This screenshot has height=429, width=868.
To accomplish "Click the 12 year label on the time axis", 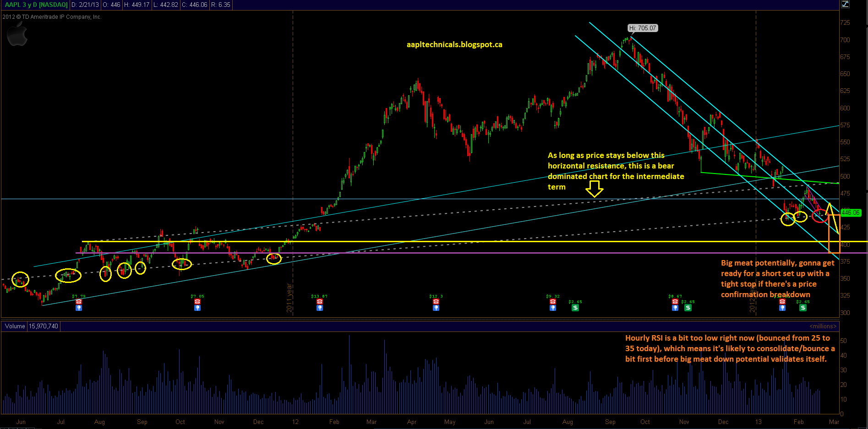I will (x=295, y=422).
